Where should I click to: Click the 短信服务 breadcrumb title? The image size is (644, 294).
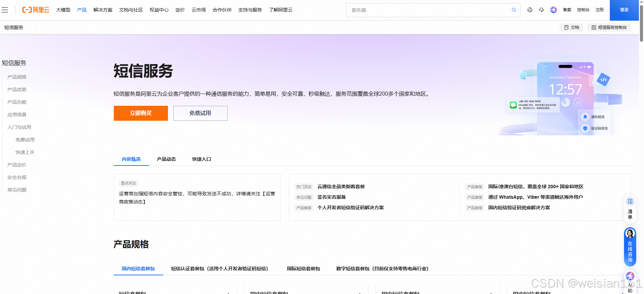(14, 27)
